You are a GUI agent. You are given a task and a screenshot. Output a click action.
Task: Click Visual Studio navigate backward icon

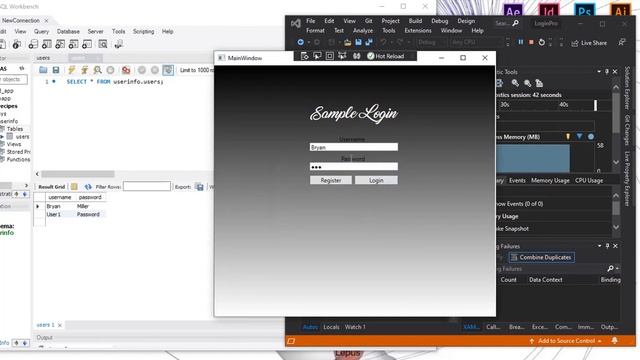click(x=300, y=42)
